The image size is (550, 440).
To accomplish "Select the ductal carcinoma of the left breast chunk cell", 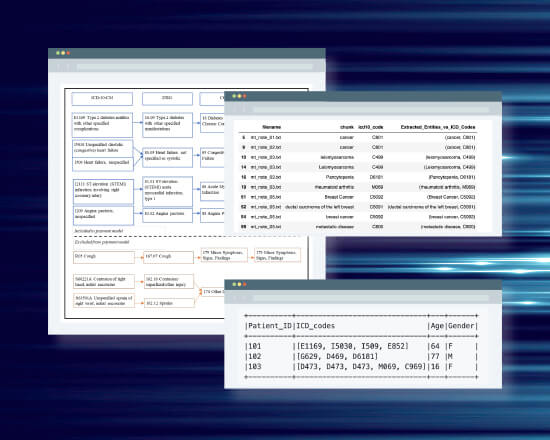I will (320, 207).
